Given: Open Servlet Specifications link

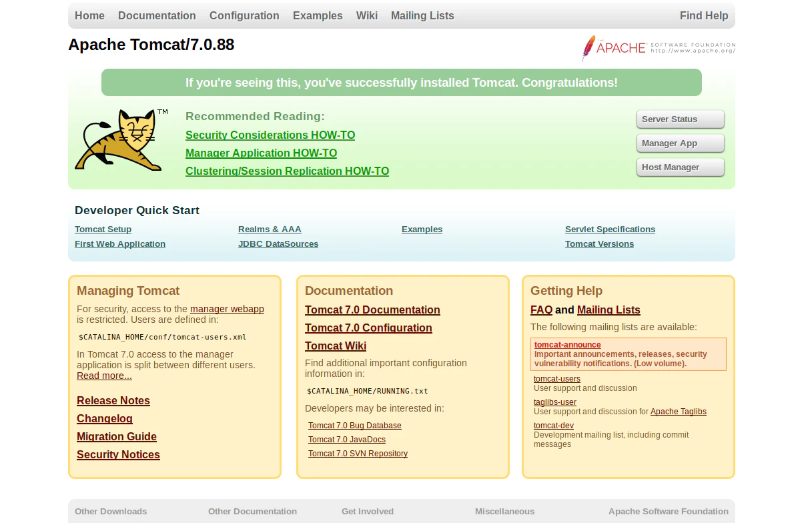Looking at the screenshot, I should coord(610,229).
